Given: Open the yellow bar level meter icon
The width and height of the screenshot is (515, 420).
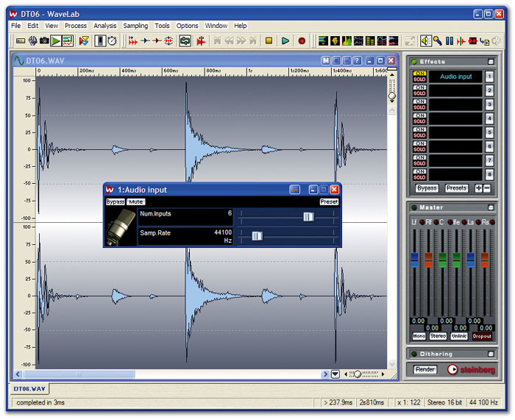Looking at the screenshot, I should tap(370, 41).
